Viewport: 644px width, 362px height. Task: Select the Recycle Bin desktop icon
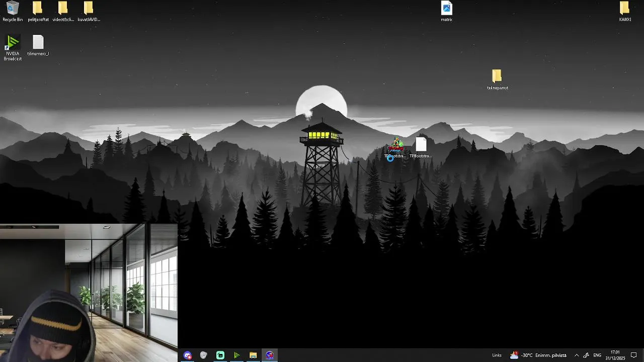click(13, 12)
